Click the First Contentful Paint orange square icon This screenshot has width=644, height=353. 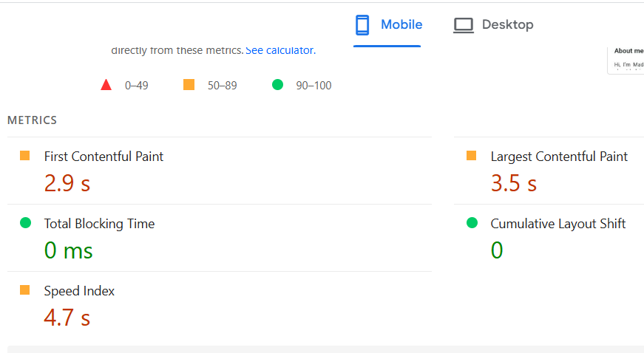click(x=25, y=156)
